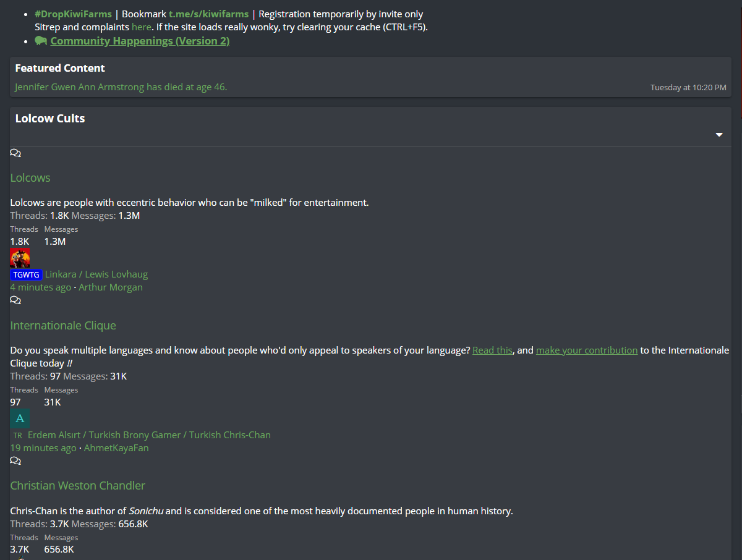The height and width of the screenshot is (560, 742).
Task: Select the blue TGWTG thread prefix tag
Action: 26,274
